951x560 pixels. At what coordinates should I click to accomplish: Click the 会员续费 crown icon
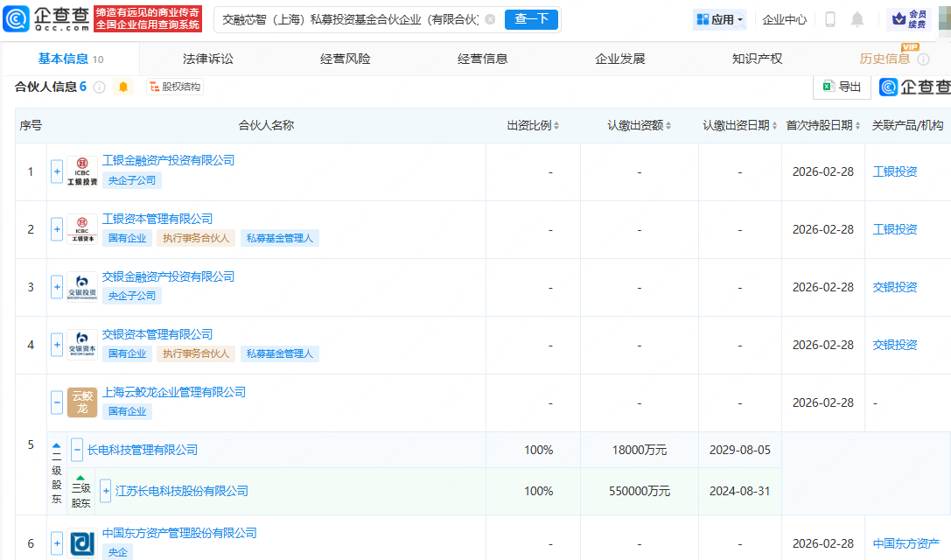[x=899, y=19]
